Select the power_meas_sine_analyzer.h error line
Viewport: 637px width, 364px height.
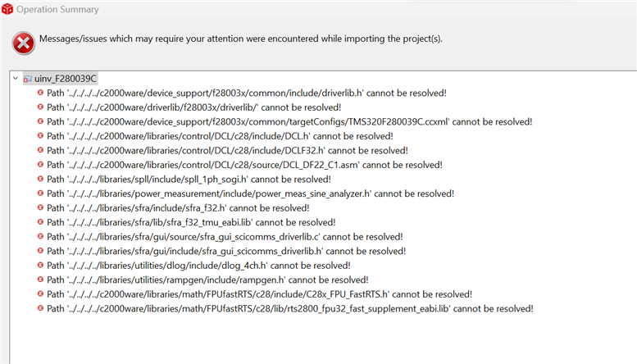(x=250, y=193)
